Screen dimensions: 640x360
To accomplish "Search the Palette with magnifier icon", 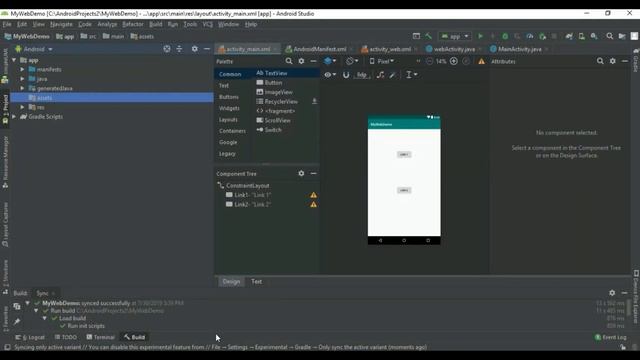I will (289, 61).
